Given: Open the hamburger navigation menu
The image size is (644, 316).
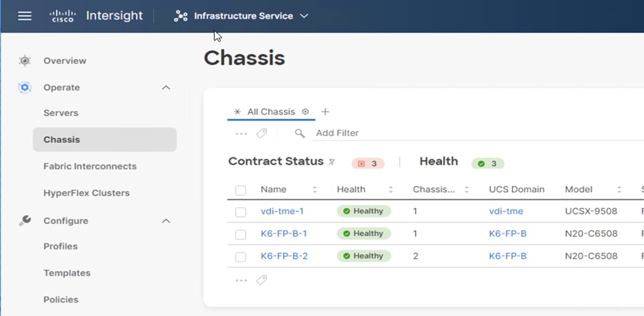Looking at the screenshot, I should pyautogui.click(x=25, y=16).
